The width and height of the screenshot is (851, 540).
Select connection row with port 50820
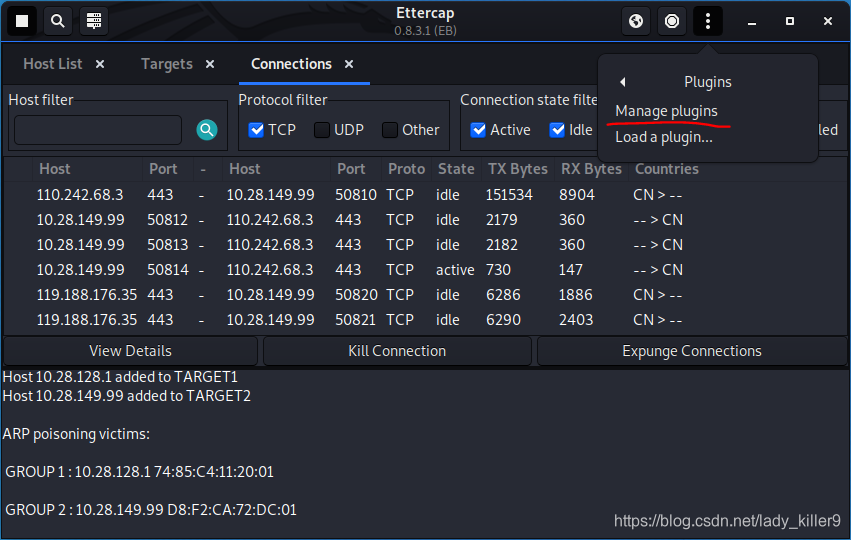[x=425, y=295]
